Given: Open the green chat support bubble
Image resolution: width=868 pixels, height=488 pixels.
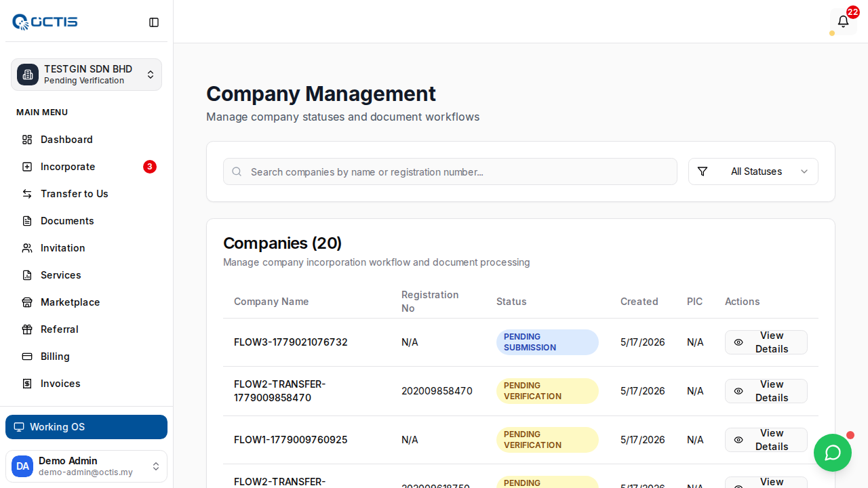Looking at the screenshot, I should pyautogui.click(x=833, y=453).
